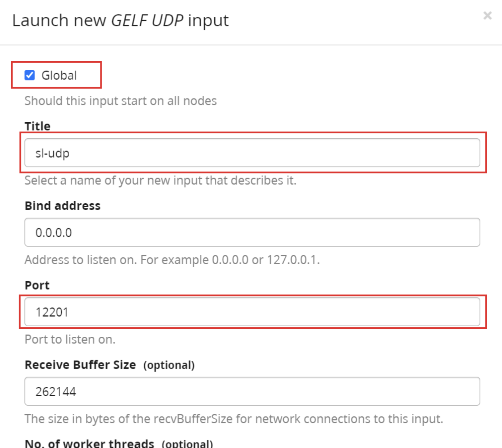
Task: Click the Title label above the name field
Action: (x=37, y=126)
